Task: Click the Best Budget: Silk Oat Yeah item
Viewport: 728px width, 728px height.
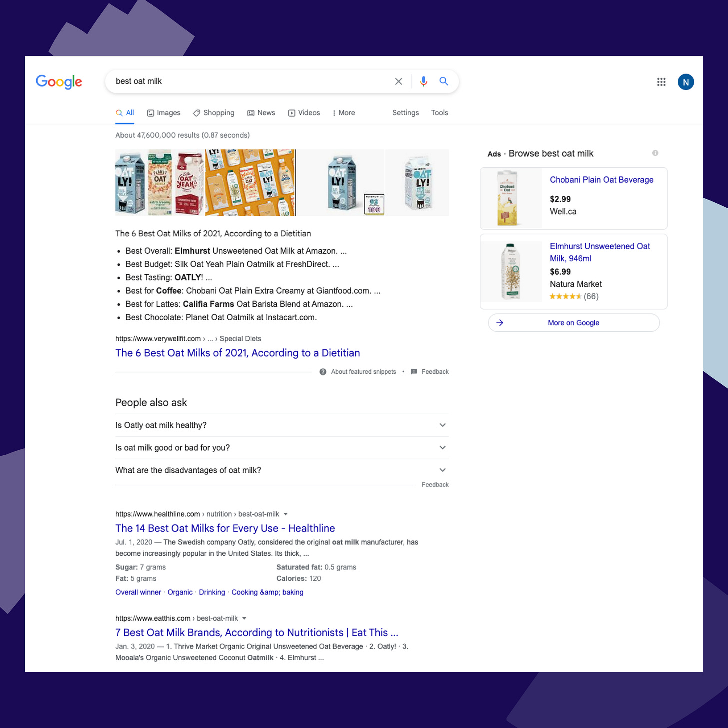Action: tap(232, 264)
